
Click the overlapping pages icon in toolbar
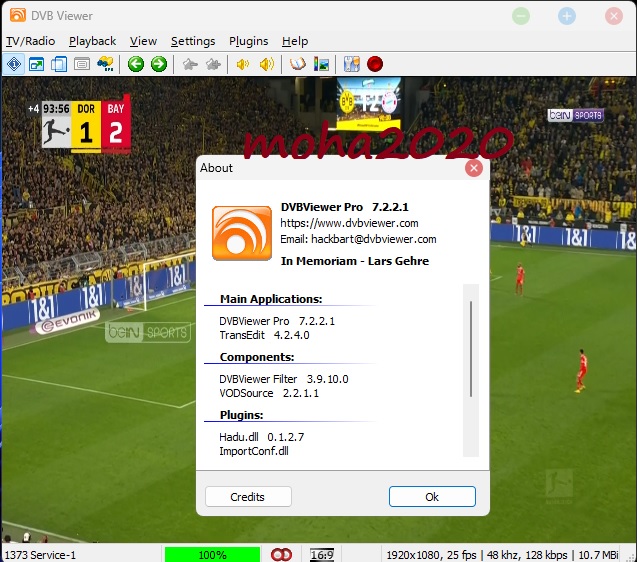59,64
